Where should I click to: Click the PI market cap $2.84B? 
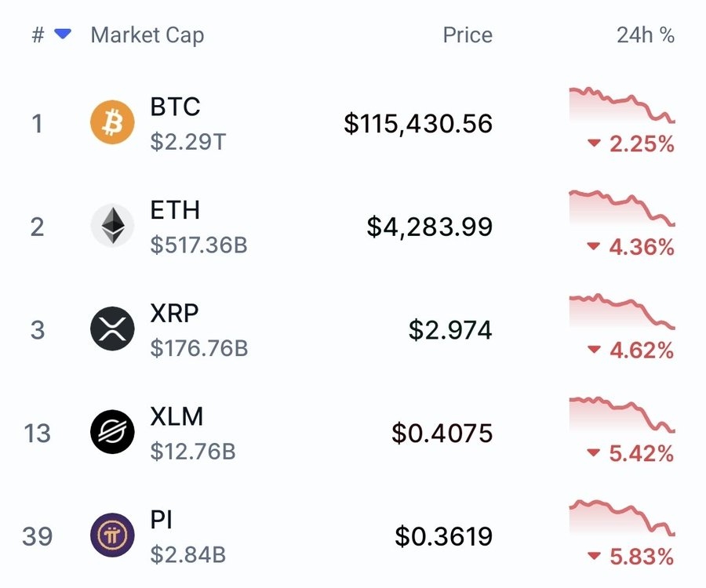[187, 554]
